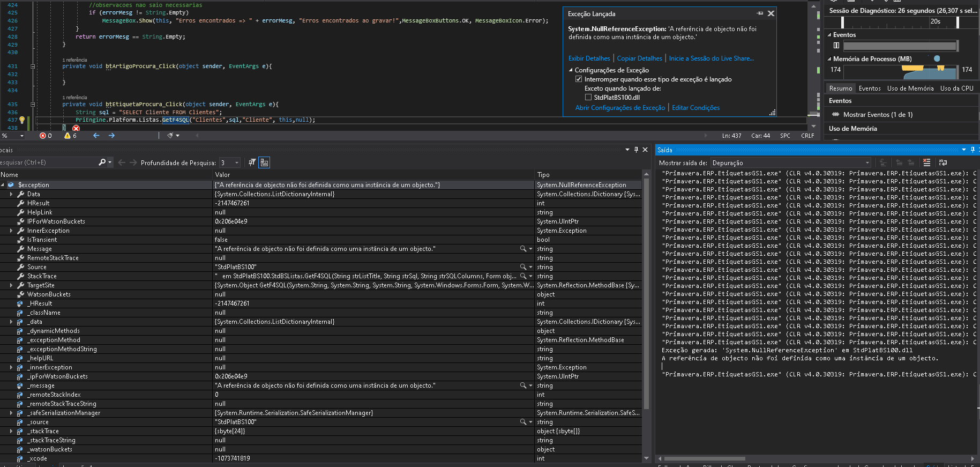
Task: Expand the InnerException tree node
Action: click(11, 231)
